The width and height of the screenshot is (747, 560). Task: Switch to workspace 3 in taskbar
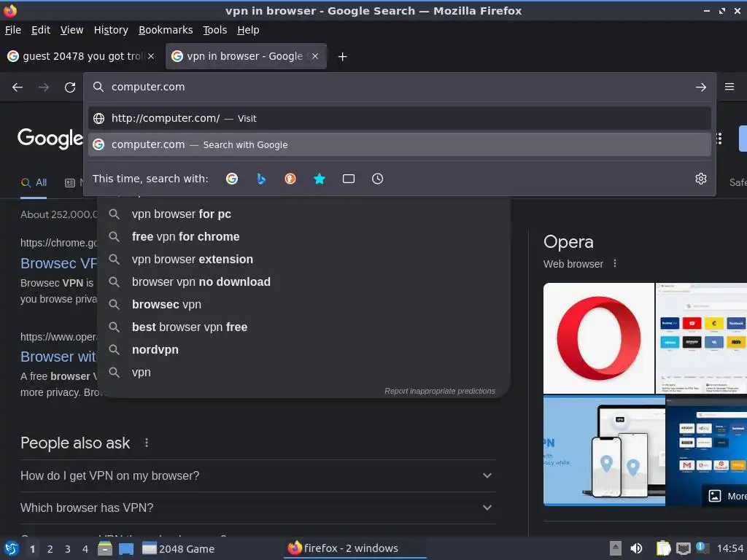coord(68,549)
